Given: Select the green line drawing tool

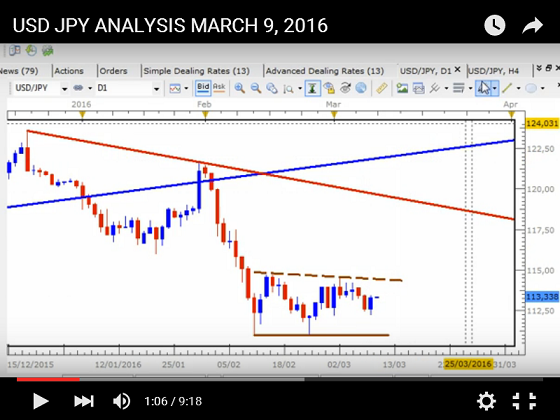Looking at the screenshot, I should coord(507,88).
